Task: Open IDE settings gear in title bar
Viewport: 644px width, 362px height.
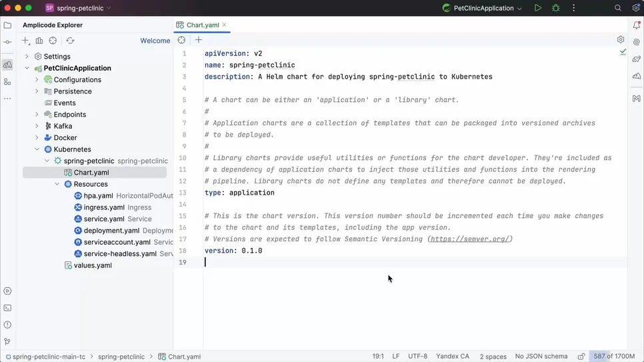Action: [x=636, y=8]
